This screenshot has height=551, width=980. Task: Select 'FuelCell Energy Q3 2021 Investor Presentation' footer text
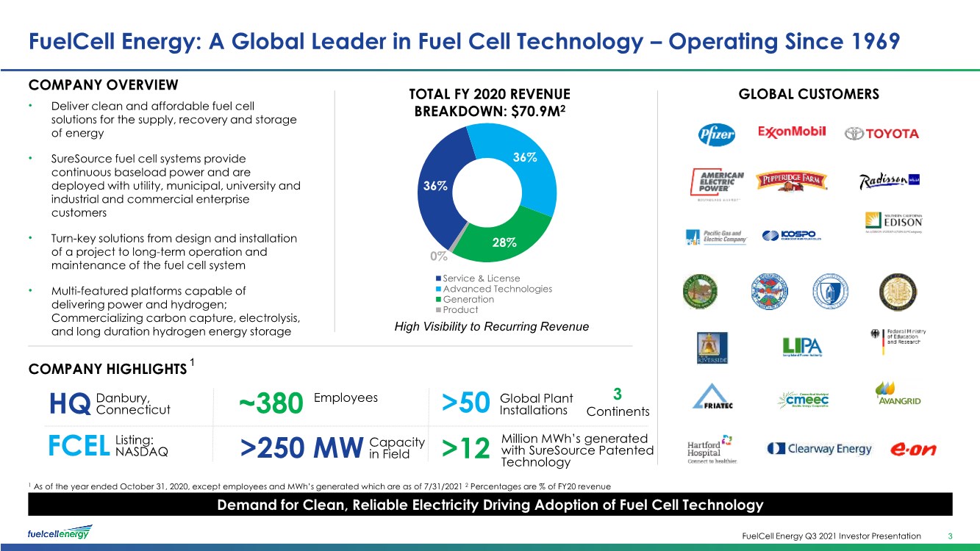pos(831,536)
